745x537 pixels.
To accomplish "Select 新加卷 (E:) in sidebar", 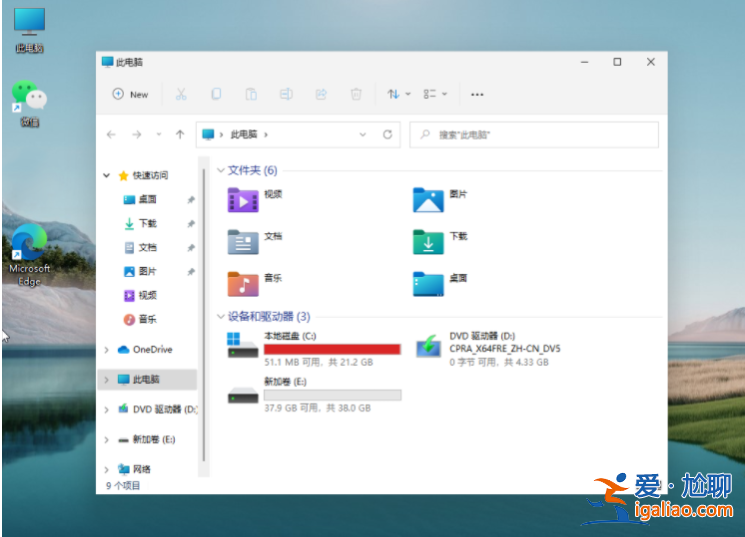I will click(x=153, y=440).
